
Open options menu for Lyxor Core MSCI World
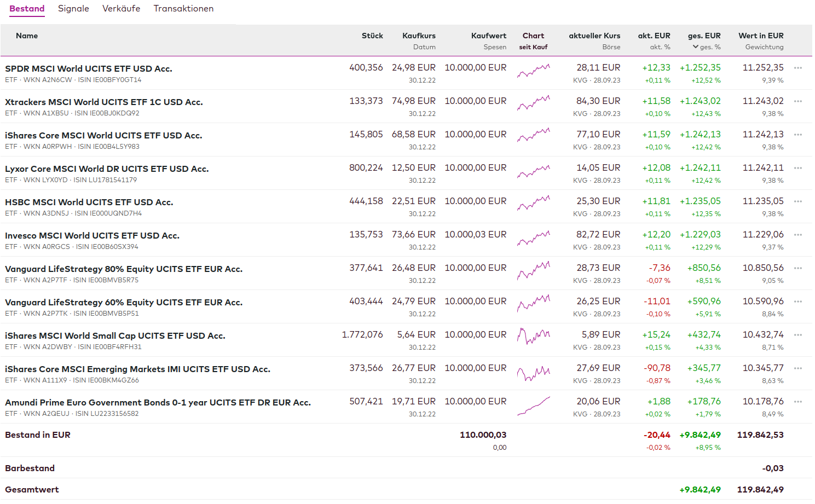(797, 169)
